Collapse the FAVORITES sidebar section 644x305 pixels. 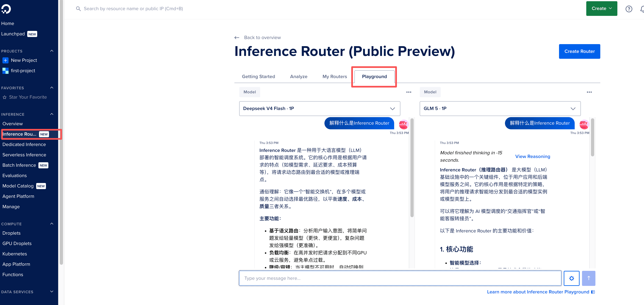(x=52, y=88)
